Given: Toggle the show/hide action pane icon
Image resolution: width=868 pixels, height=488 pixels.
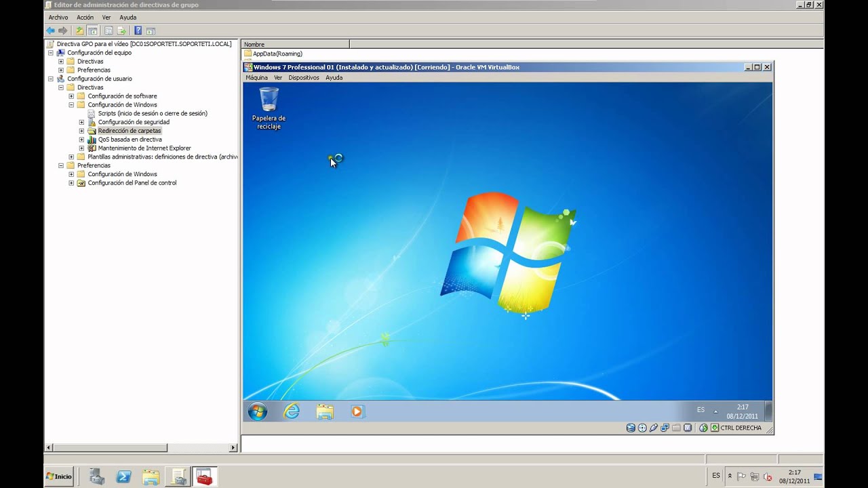Looking at the screenshot, I should coord(151,30).
